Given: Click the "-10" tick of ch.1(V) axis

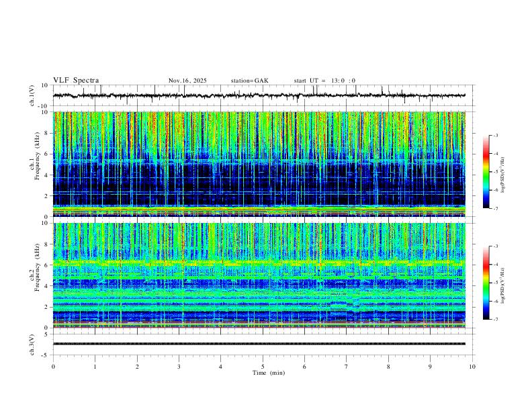Looking at the screenshot, I should coord(44,106).
